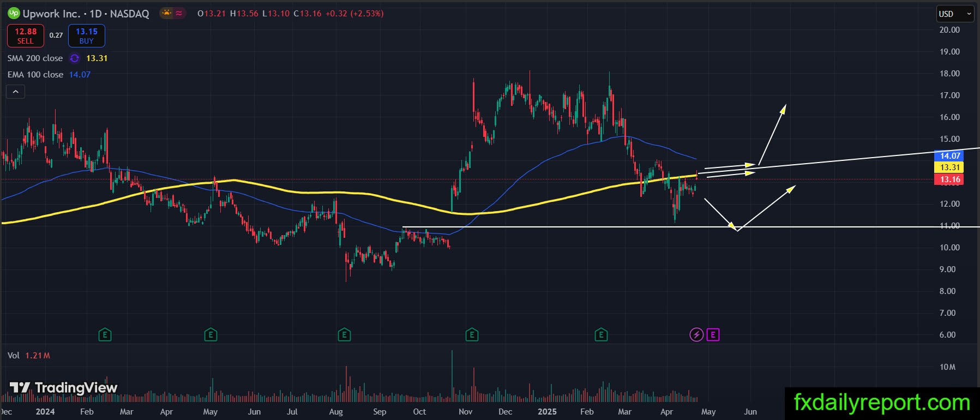Click the high price H13.56

(244, 14)
